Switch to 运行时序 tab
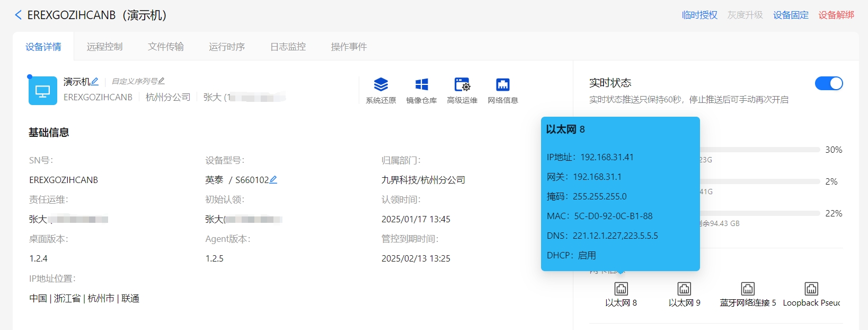This screenshot has width=868, height=330. click(227, 47)
